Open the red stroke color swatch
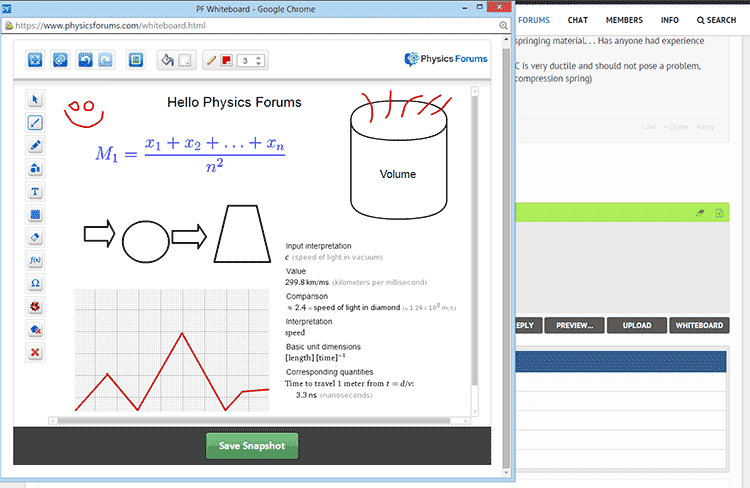The width and height of the screenshot is (750, 488). point(226,60)
